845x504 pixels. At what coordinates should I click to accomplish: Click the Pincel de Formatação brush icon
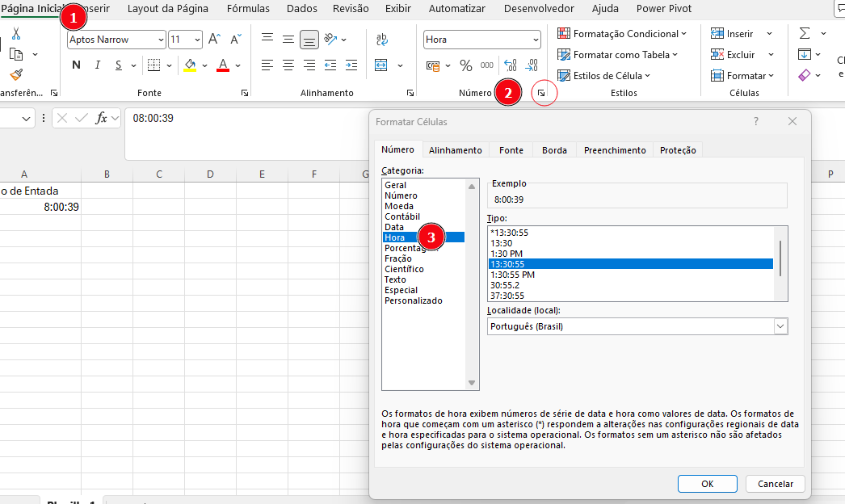pos(15,74)
